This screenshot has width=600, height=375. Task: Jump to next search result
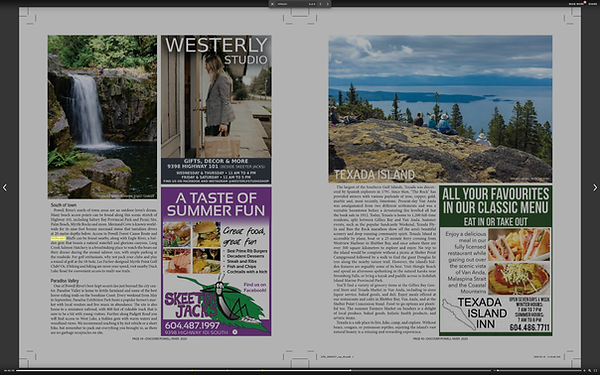tap(328, 4)
